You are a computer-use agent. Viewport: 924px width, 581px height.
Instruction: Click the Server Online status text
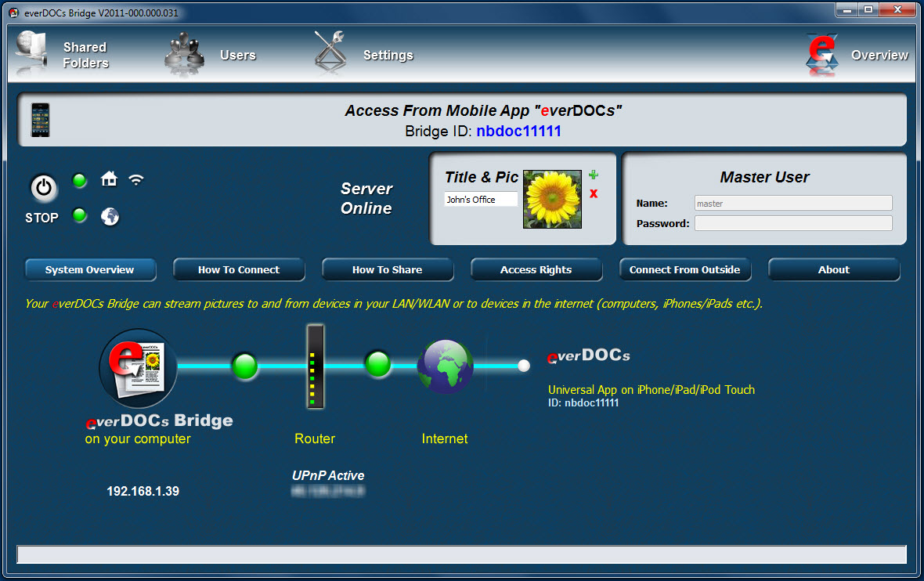pyautogui.click(x=366, y=199)
